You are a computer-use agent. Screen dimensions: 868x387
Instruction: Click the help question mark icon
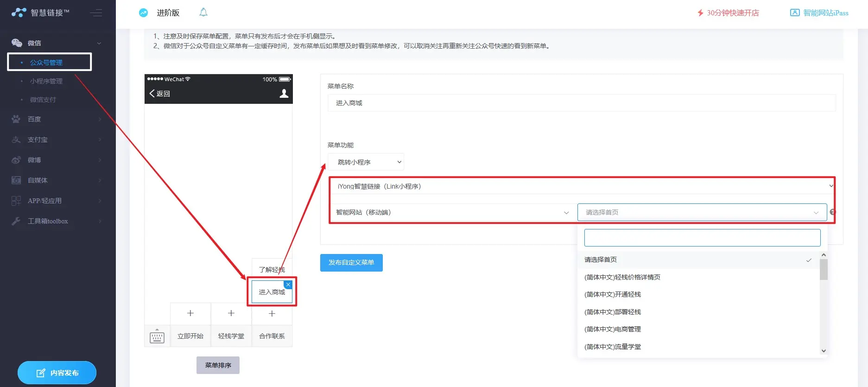[x=832, y=212]
